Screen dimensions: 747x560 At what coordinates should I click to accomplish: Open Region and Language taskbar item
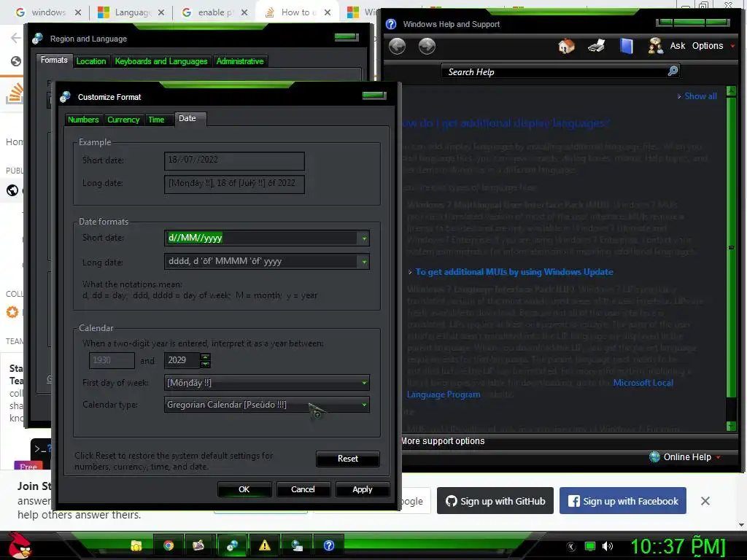pyautogui.click(x=232, y=545)
